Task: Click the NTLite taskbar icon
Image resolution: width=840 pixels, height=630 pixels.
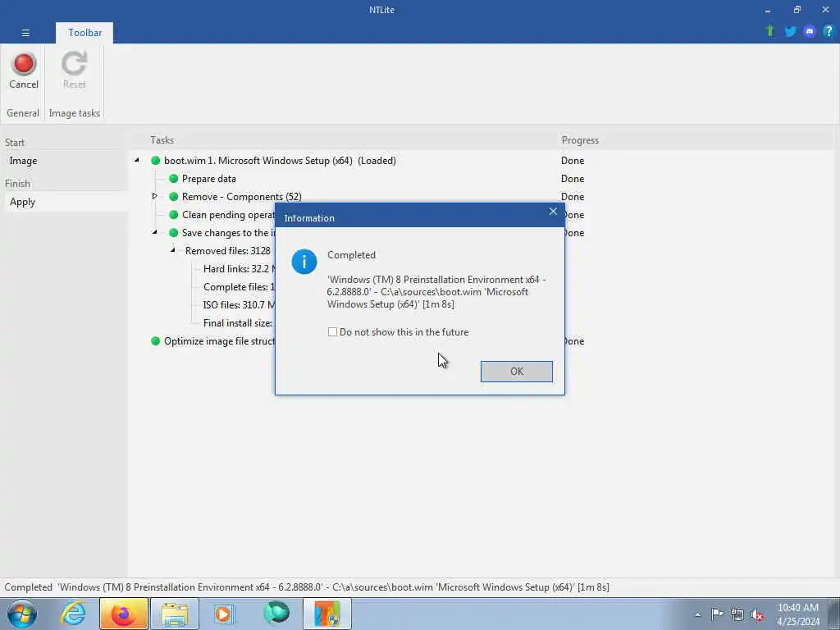Action: [x=327, y=614]
